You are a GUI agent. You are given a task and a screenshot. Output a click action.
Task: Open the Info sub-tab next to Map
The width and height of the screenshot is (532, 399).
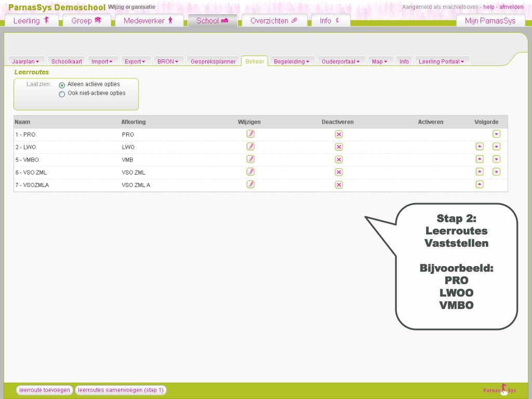tap(404, 61)
